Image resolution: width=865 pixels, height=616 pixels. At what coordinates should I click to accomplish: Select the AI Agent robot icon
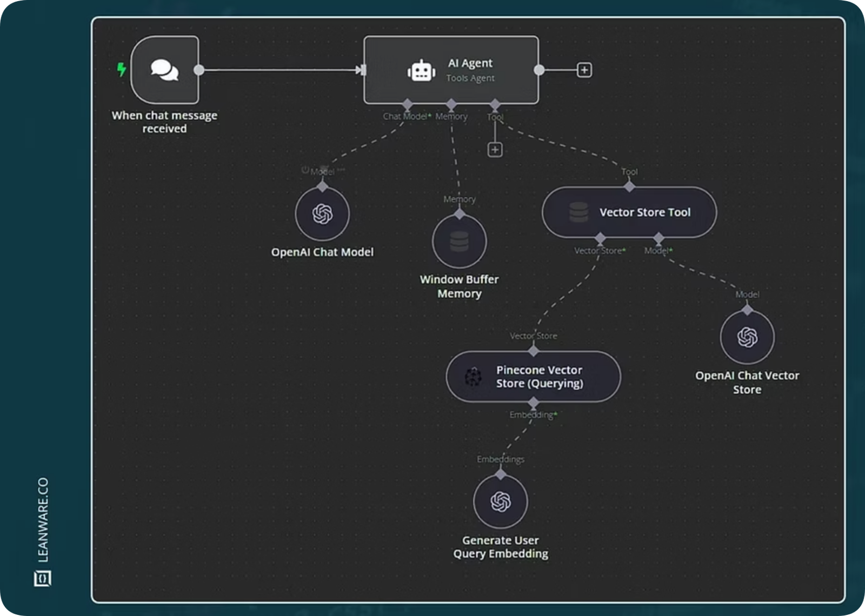421,71
